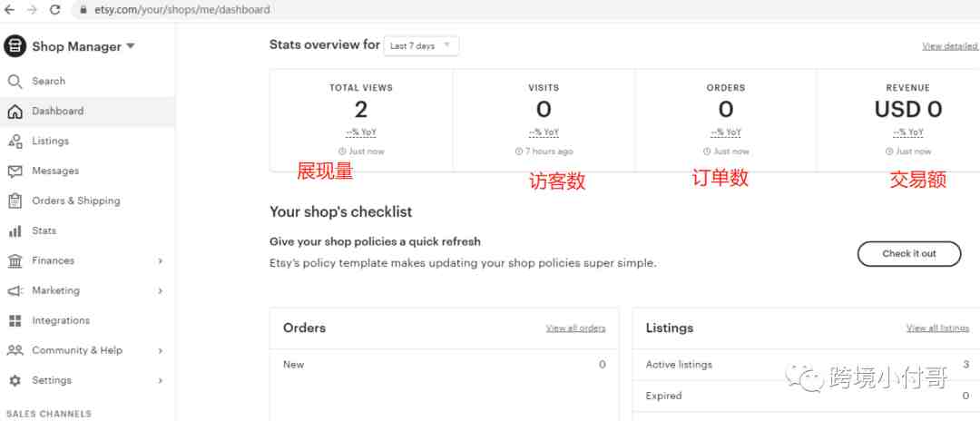Click the Listings shapes icon
Viewport: 980px width, 421px height.
click(15, 142)
